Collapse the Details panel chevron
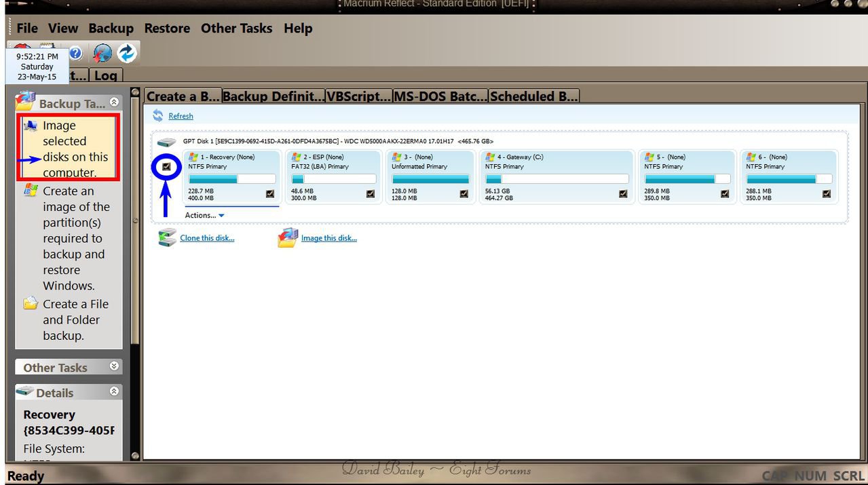Viewport: 868px width, 485px height. click(114, 391)
